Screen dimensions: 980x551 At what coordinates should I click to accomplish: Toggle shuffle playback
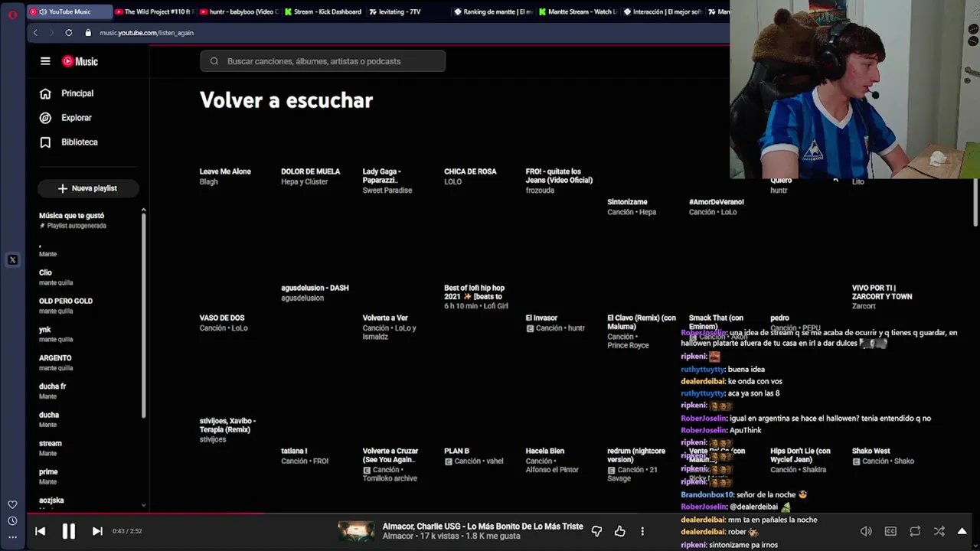point(939,531)
